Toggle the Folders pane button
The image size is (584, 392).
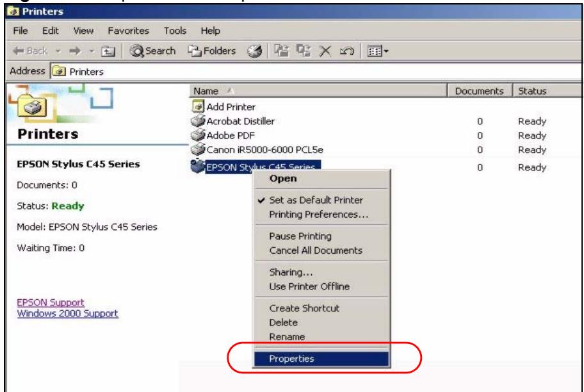coord(211,51)
